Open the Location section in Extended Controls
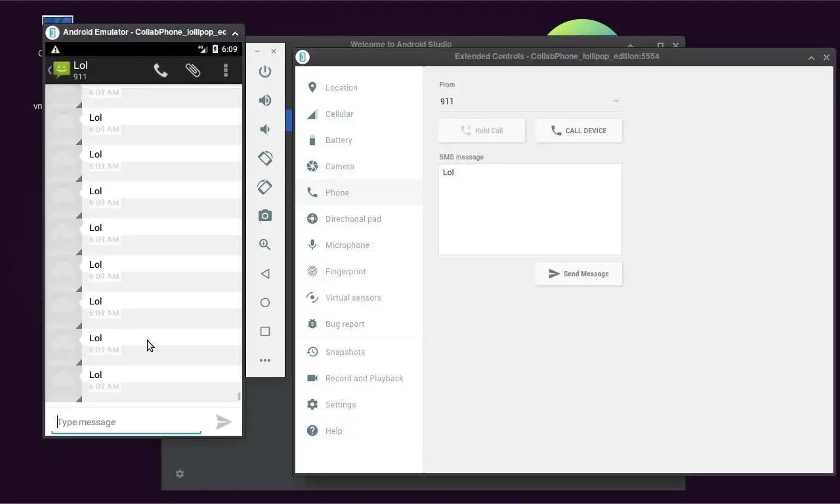Screen dimensions: 840x504 click(359, 87)
